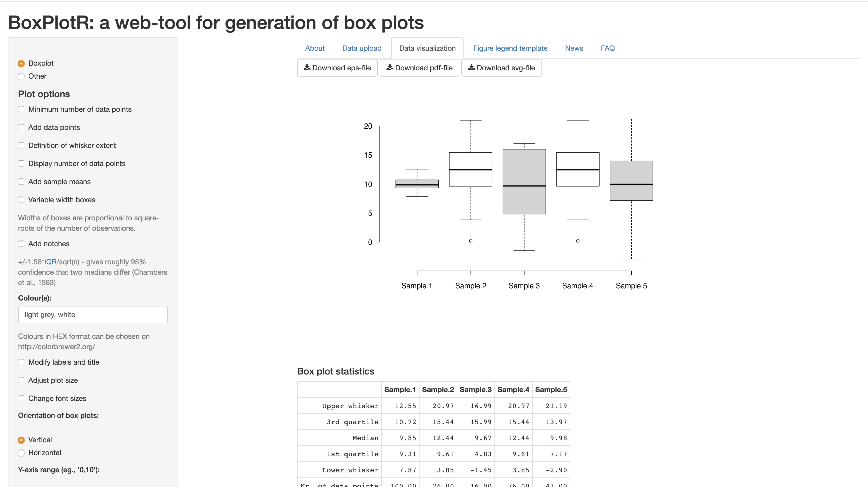This screenshot has width=868, height=487.
Task: Open the FAQ tab
Action: point(608,48)
